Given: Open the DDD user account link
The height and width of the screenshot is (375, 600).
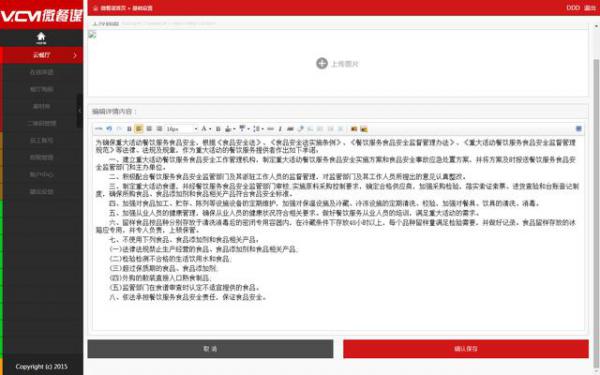Looking at the screenshot, I should click(573, 8).
